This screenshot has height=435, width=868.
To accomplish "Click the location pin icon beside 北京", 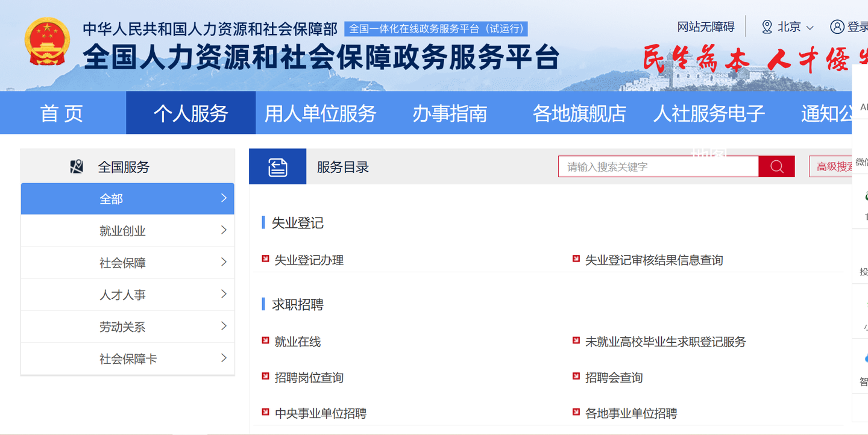I will point(767,27).
